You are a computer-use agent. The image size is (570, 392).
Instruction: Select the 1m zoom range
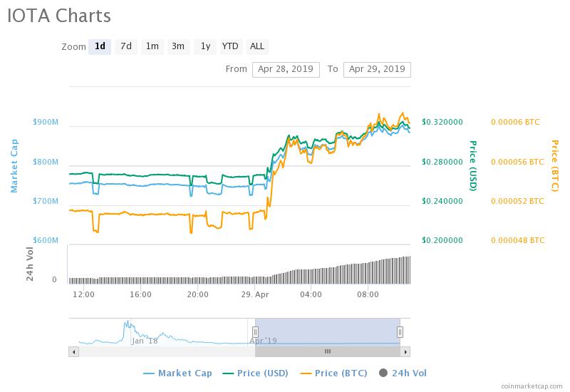(x=152, y=46)
